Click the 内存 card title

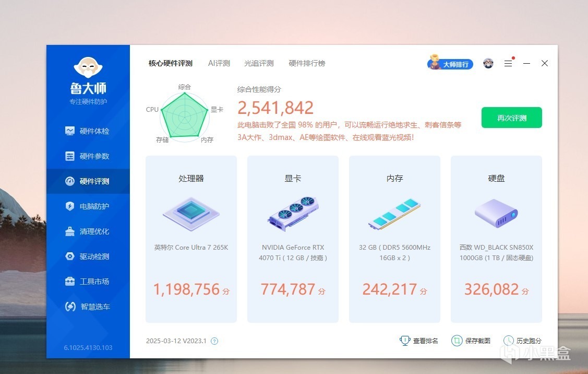pyautogui.click(x=394, y=178)
